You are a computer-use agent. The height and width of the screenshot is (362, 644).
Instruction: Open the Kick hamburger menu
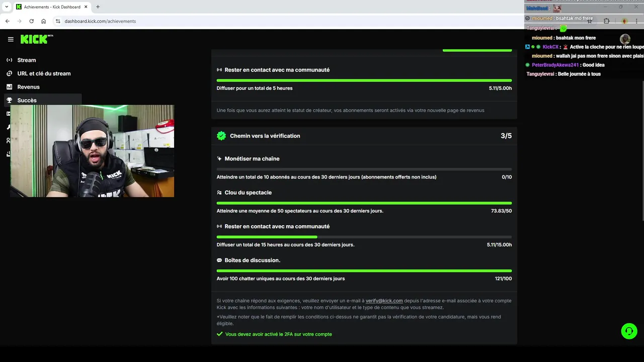coord(11,39)
